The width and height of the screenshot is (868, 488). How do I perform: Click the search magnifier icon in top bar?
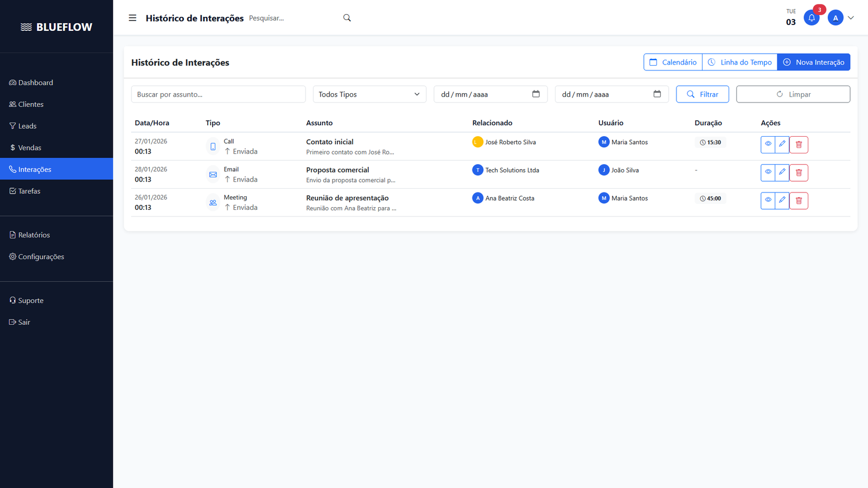click(x=347, y=17)
